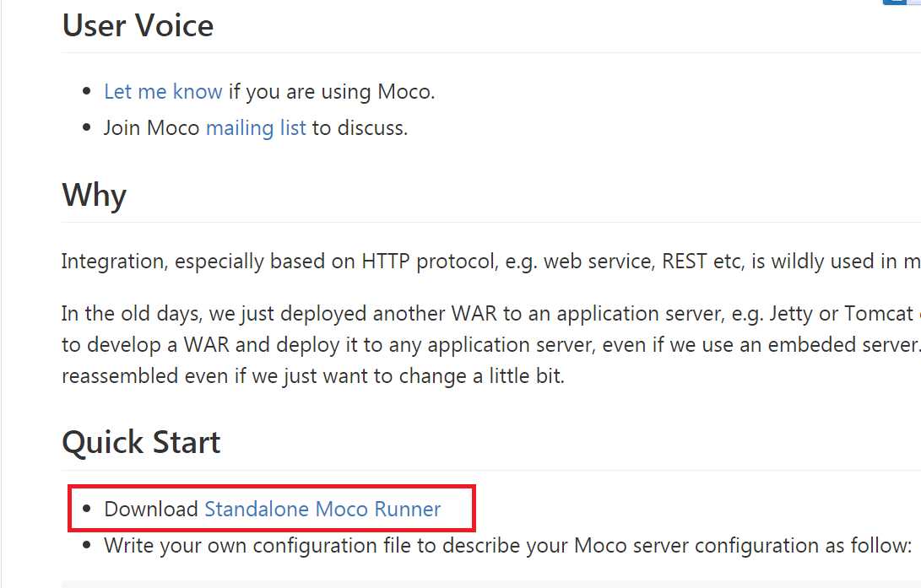Click the "Quick Start" section heading

(x=141, y=442)
